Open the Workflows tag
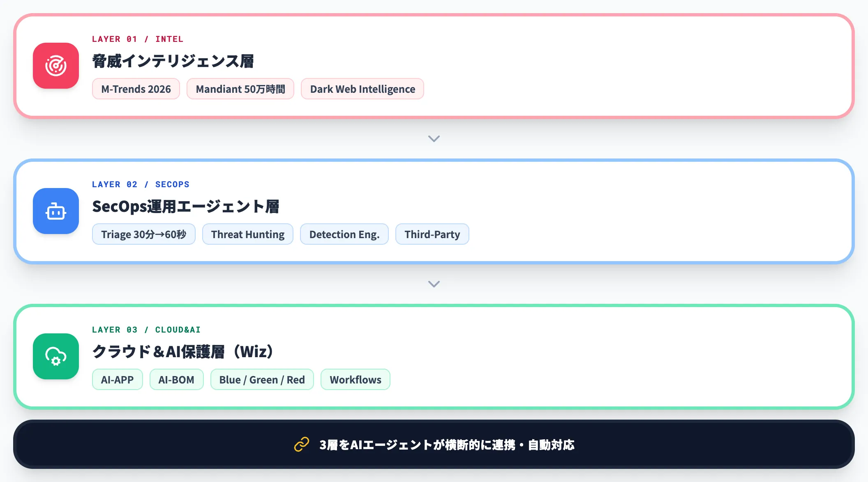The image size is (868, 482). (x=356, y=380)
